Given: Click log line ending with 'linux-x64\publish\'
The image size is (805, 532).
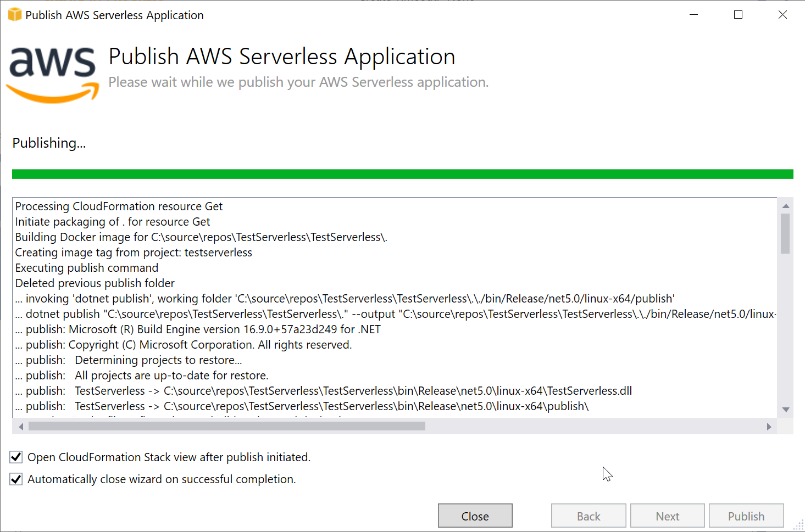Looking at the screenshot, I should pyautogui.click(x=302, y=406).
